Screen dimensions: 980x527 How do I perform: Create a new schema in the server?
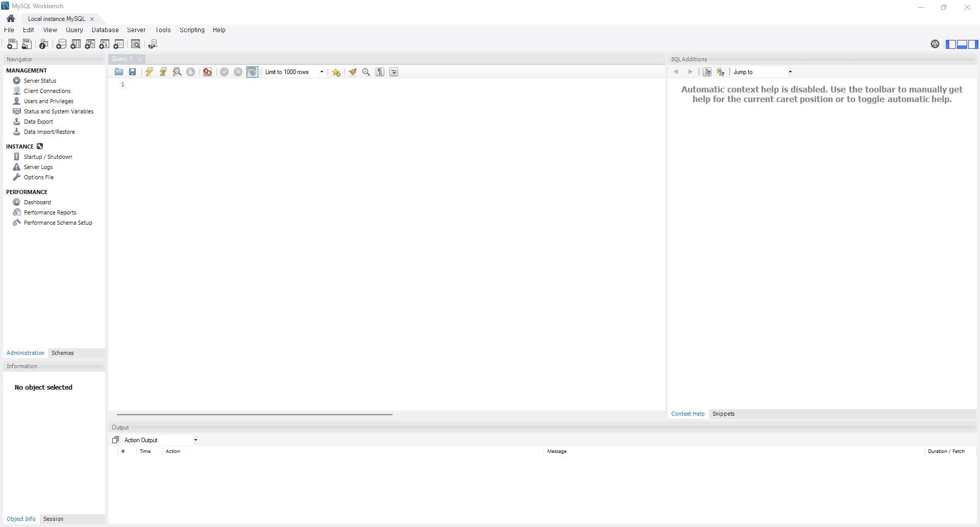click(x=61, y=44)
